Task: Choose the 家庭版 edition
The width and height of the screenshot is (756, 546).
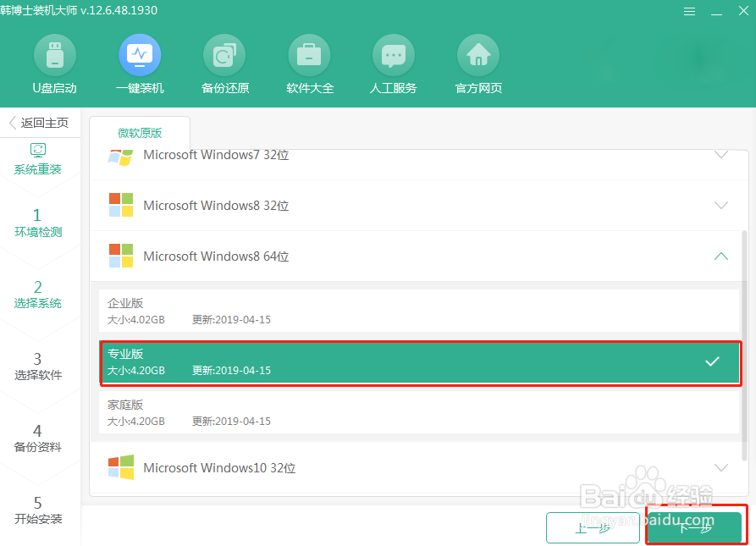Action: (418, 412)
